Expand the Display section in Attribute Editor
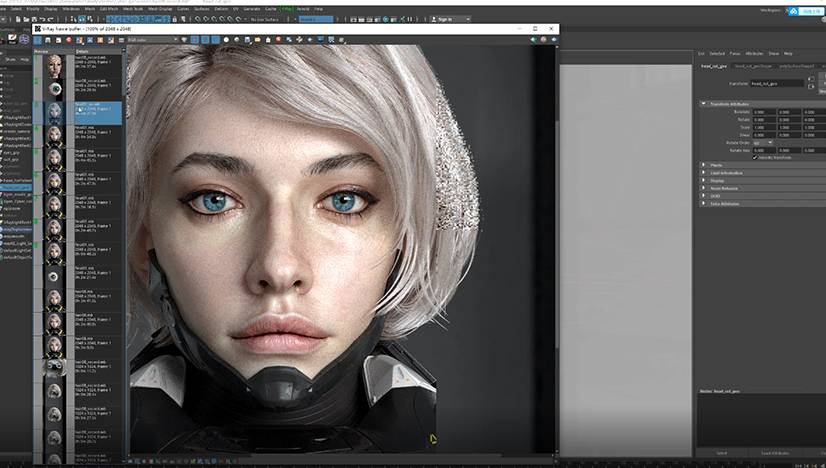Image resolution: width=826 pixels, height=468 pixels. 703,180
